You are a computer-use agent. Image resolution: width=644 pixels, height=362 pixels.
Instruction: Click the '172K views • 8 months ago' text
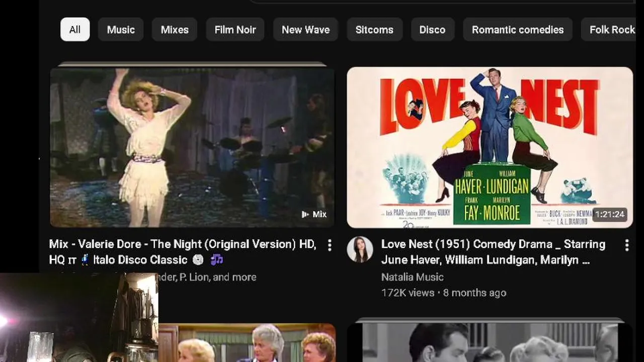(x=444, y=293)
